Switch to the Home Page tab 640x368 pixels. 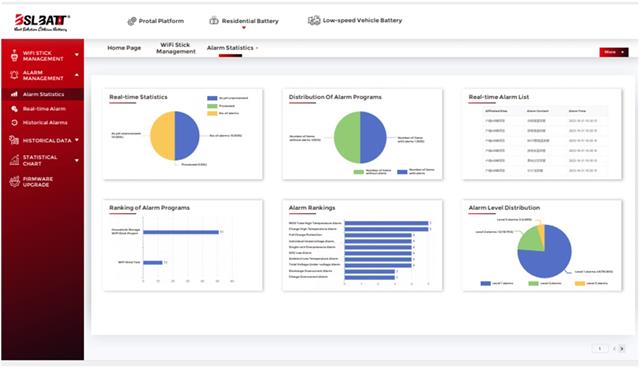coord(124,48)
